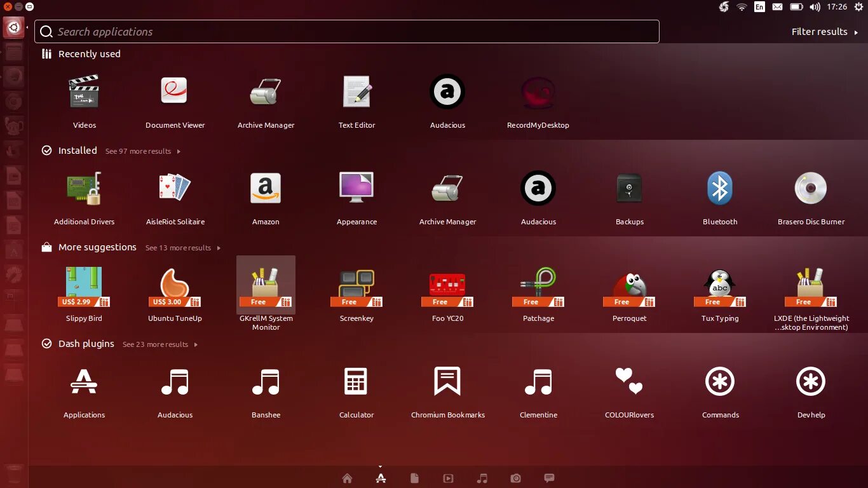Open Bluetooth settings

pyautogui.click(x=720, y=197)
